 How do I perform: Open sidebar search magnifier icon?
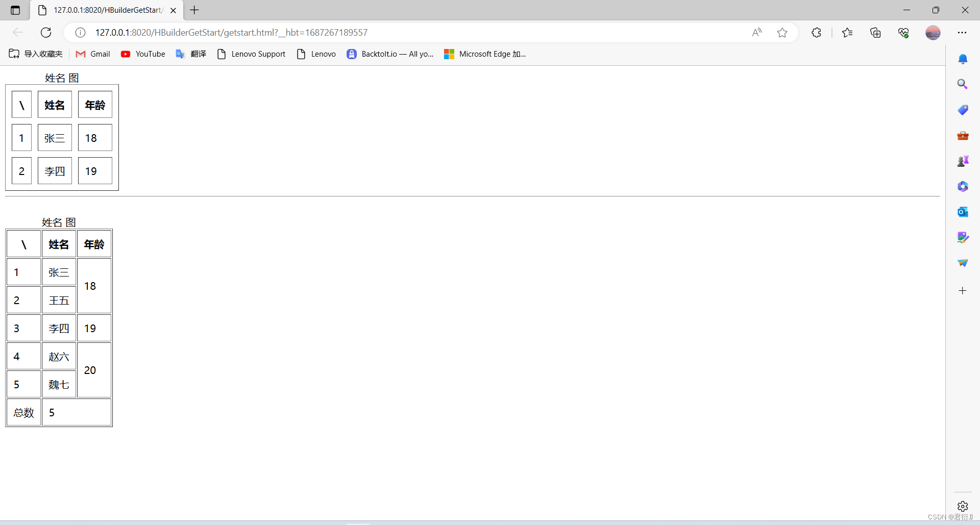[963, 84]
